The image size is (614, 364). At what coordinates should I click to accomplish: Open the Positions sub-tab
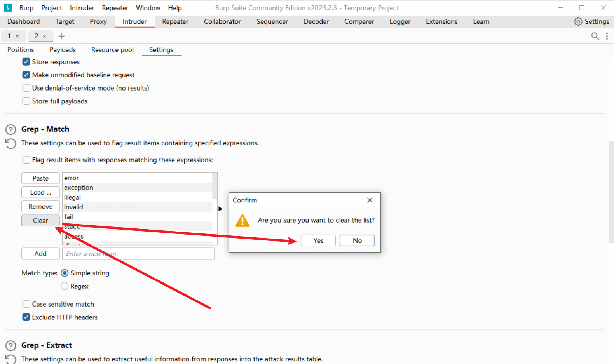pos(21,50)
